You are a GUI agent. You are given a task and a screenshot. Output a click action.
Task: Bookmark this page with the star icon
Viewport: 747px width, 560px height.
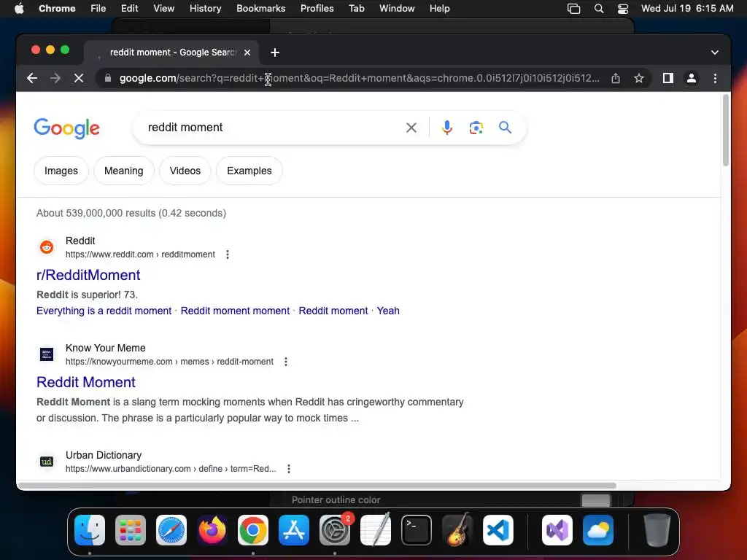tap(639, 78)
